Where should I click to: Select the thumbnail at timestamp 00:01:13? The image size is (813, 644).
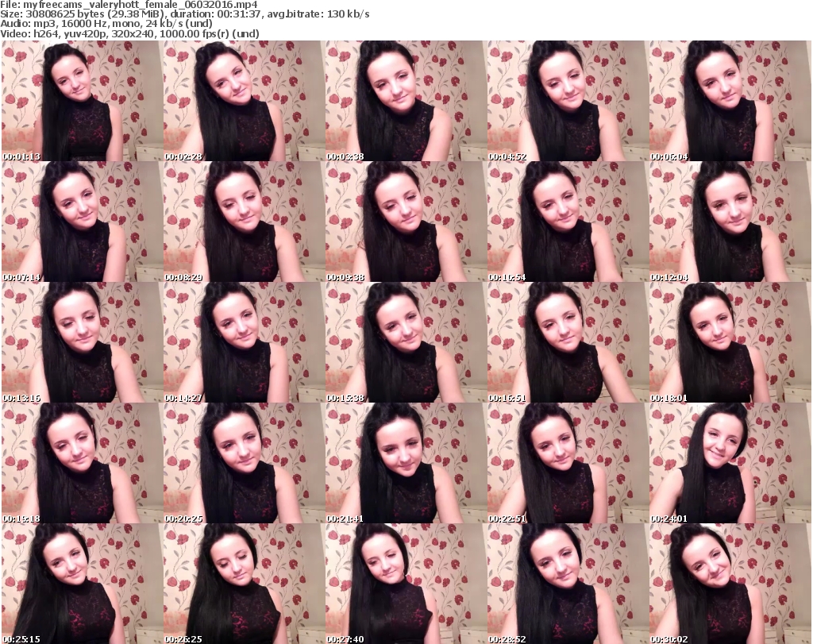[81, 102]
